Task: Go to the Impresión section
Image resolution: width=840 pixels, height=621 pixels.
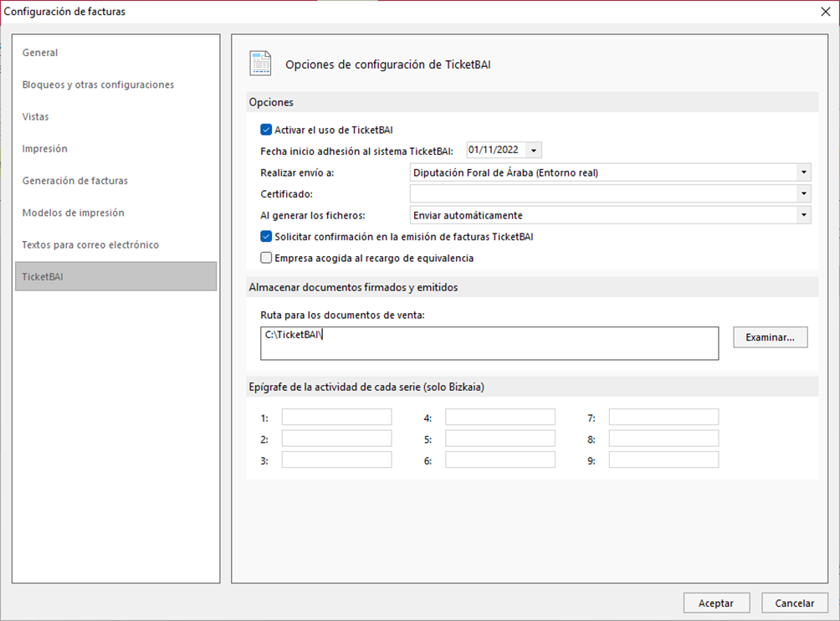Action: coord(115,148)
